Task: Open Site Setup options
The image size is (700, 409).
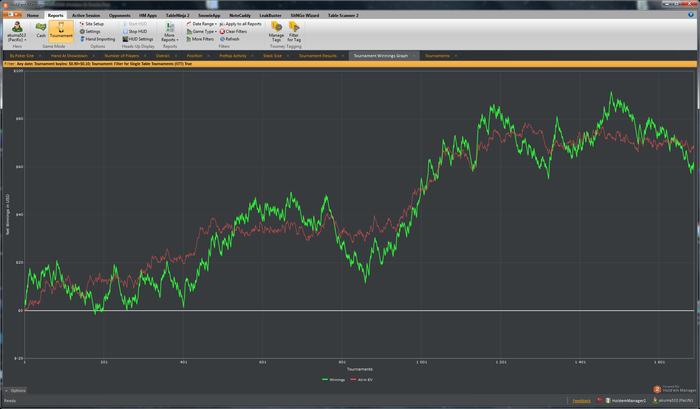Action: [92, 24]
